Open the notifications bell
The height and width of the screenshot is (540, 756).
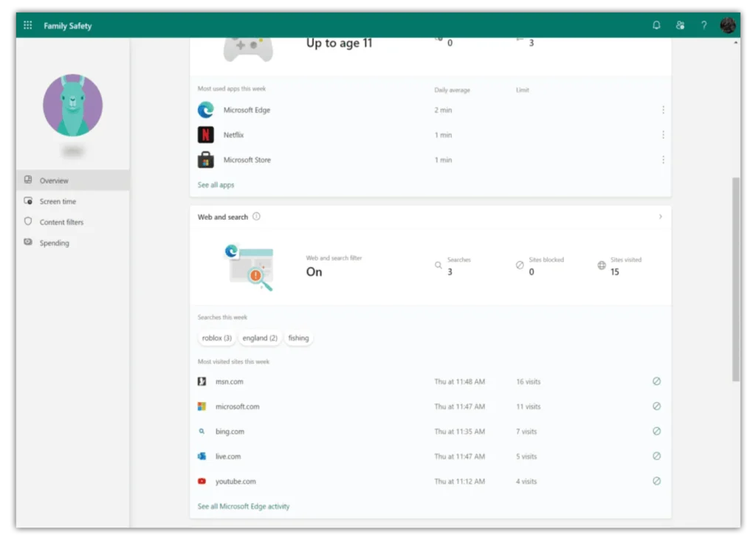coord(656,25)
